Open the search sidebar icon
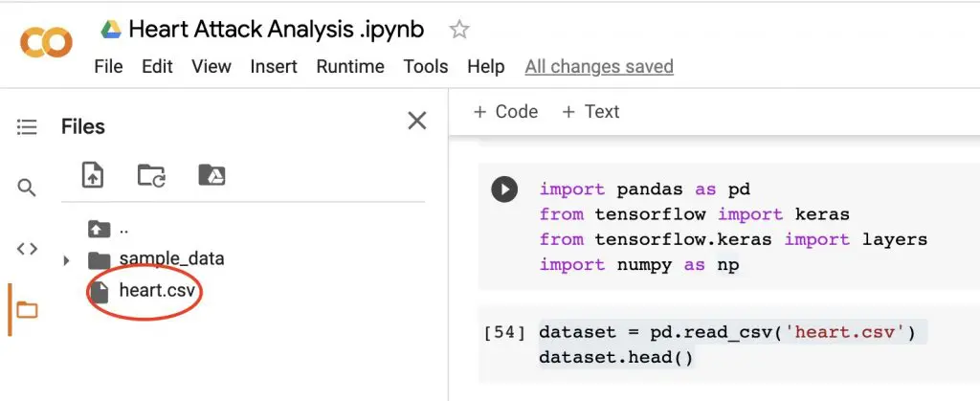 (27, 188)
